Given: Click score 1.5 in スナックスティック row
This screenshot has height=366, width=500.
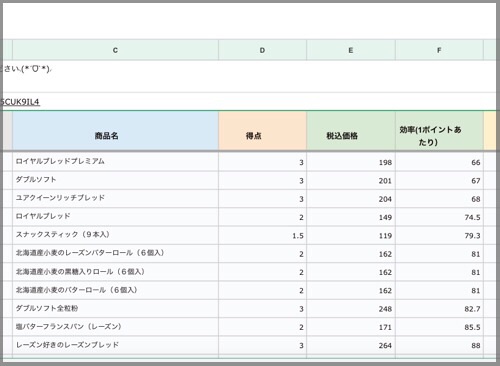Looking at the screenshot, I should pos(262,235).
